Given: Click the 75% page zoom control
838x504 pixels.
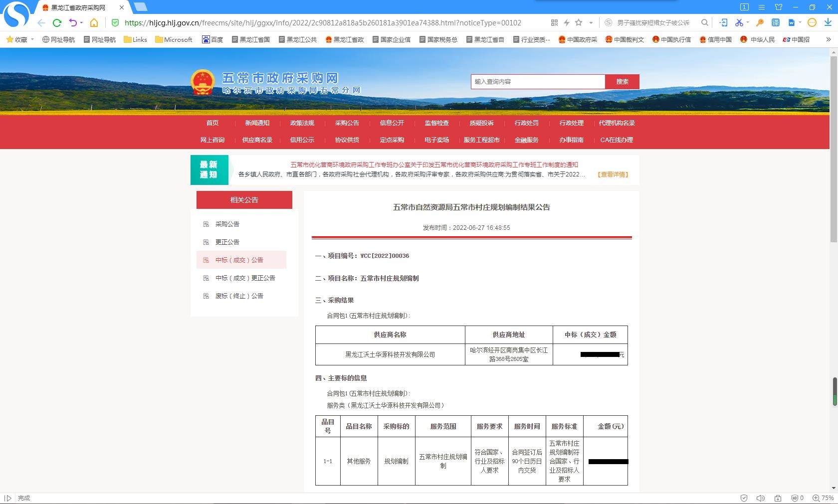Looking at the screenshot, I should coord(824,498).
